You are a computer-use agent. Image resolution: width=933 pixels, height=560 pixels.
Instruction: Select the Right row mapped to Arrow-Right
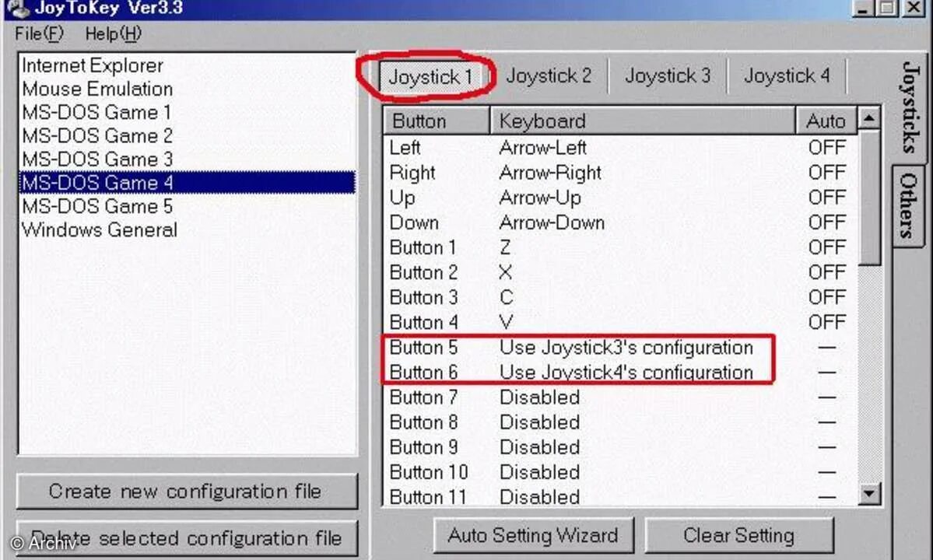point(620,173)
